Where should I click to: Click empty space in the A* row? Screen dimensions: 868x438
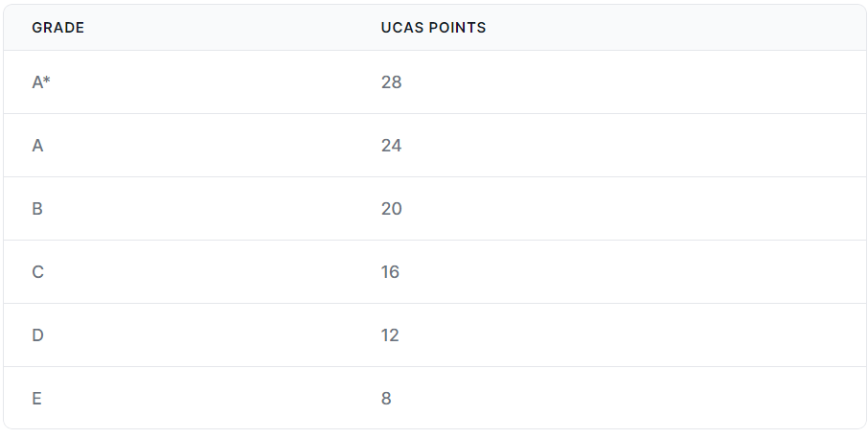[636, 82]
